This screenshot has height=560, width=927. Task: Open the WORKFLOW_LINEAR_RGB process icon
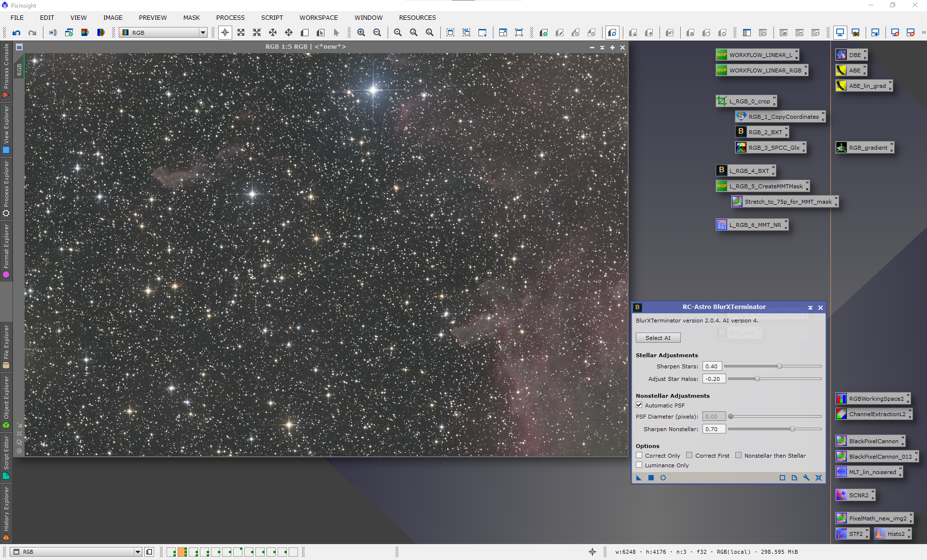761,70
